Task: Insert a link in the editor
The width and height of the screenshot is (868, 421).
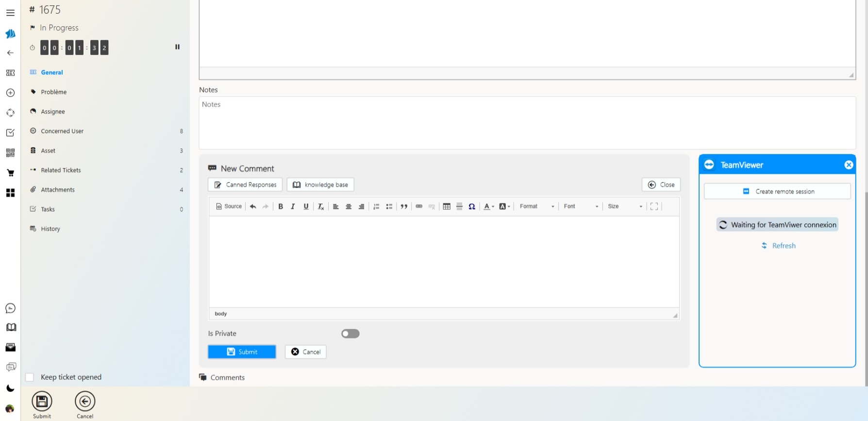Action: pos(419,206)
